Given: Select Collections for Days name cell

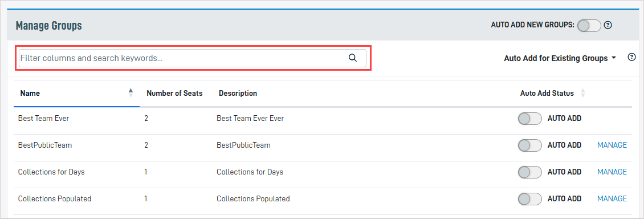Looking at the screenshot, I should [x=51, y=172].
